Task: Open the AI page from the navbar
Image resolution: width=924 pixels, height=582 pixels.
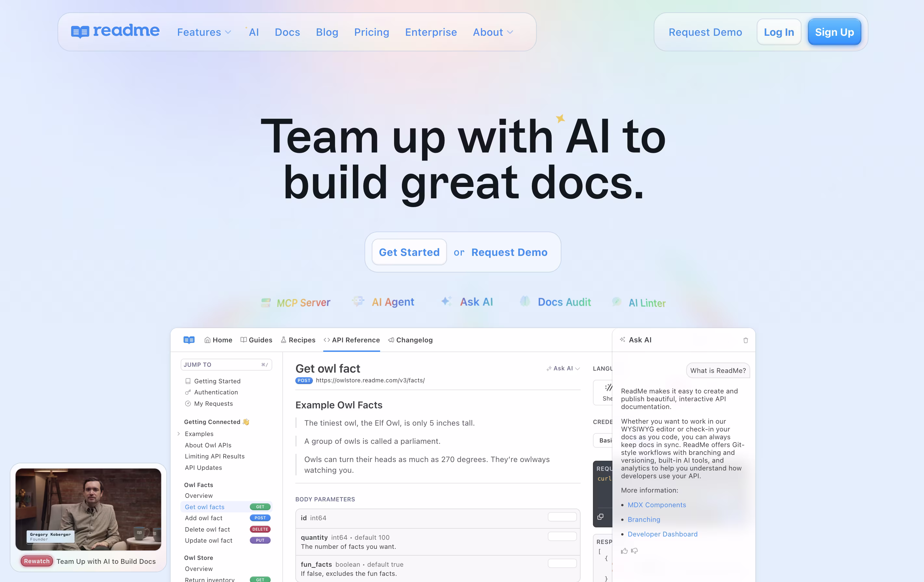Action: pos(252,32)
